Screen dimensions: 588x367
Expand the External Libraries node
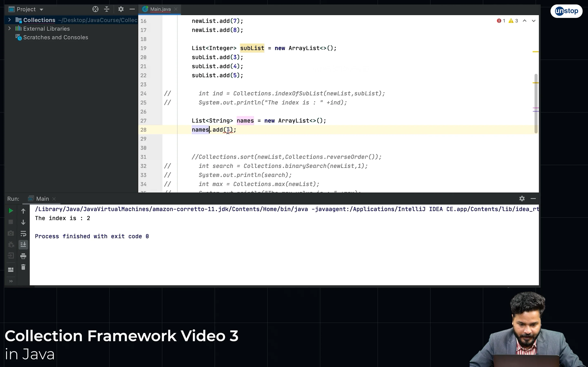(x=9, y=28)
